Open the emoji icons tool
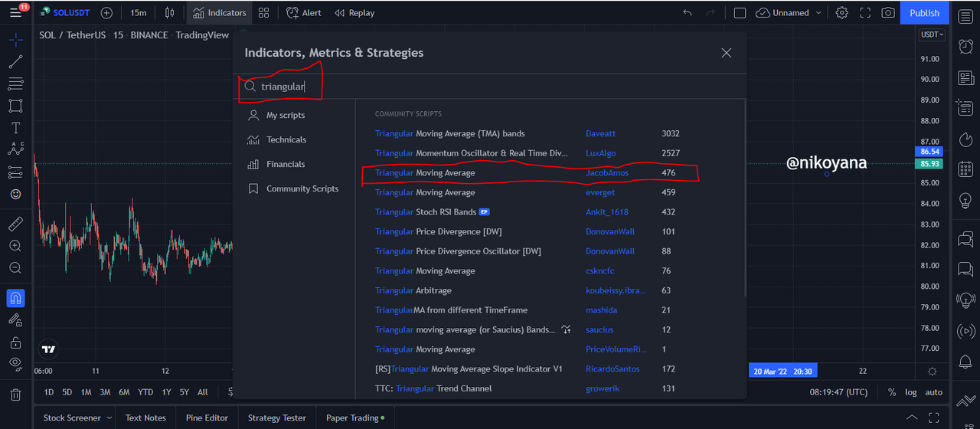The height and width of the screenshot is (429, 980). point(15,195)
